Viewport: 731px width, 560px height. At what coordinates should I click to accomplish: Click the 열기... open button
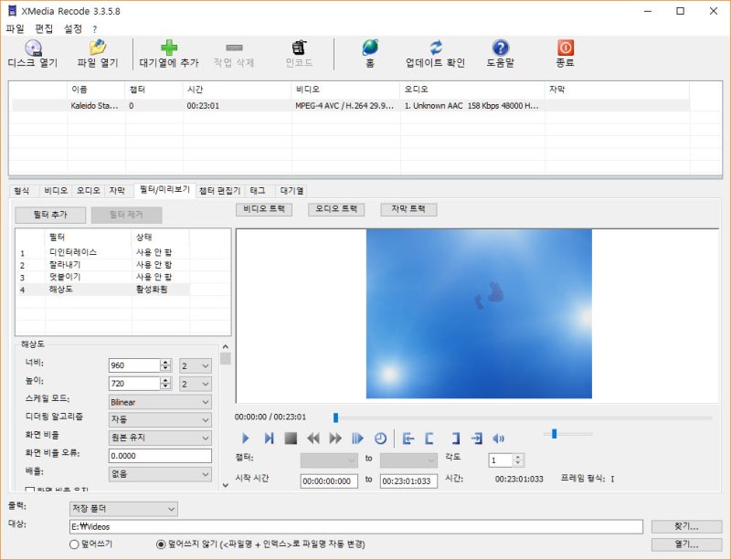(687, 544)
